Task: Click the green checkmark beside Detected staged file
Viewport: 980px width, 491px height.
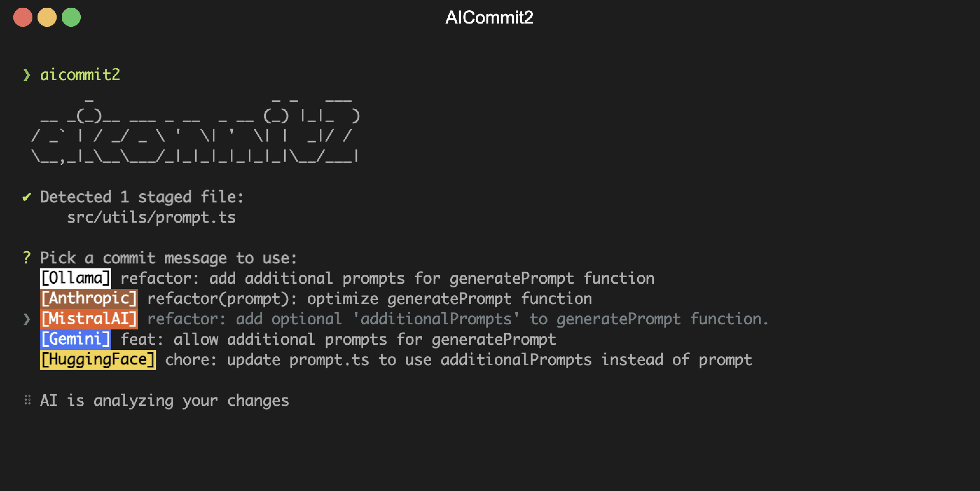Action: [27, 197]
